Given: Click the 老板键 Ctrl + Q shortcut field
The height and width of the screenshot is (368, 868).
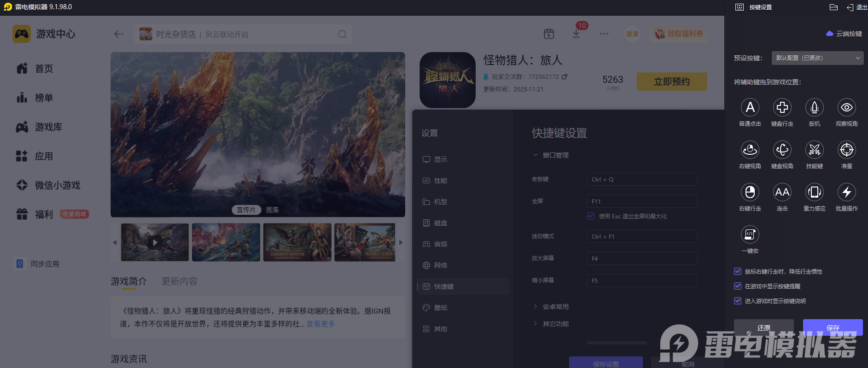Looking at the screenshot, I should pos(642,179).
